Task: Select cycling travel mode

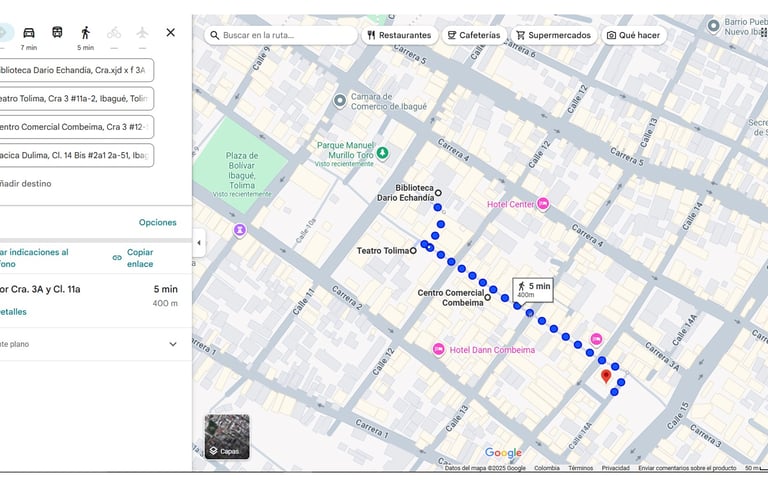Action: 114,33
